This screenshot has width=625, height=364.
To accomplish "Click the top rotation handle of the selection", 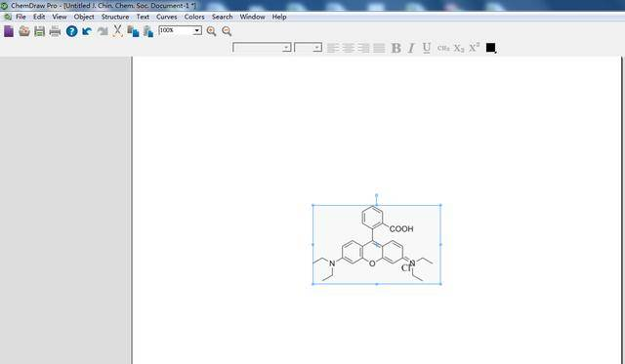I will tap(377, 195).
